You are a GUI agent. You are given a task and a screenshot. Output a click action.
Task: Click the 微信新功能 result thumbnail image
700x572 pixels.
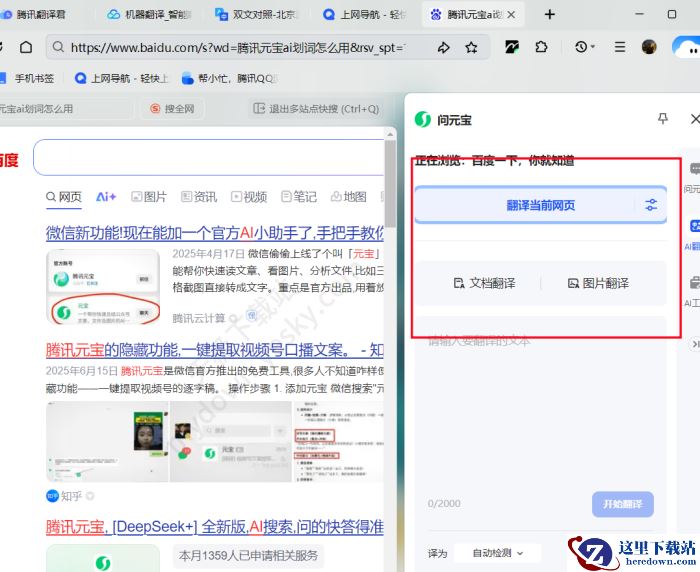coord(103,287)
